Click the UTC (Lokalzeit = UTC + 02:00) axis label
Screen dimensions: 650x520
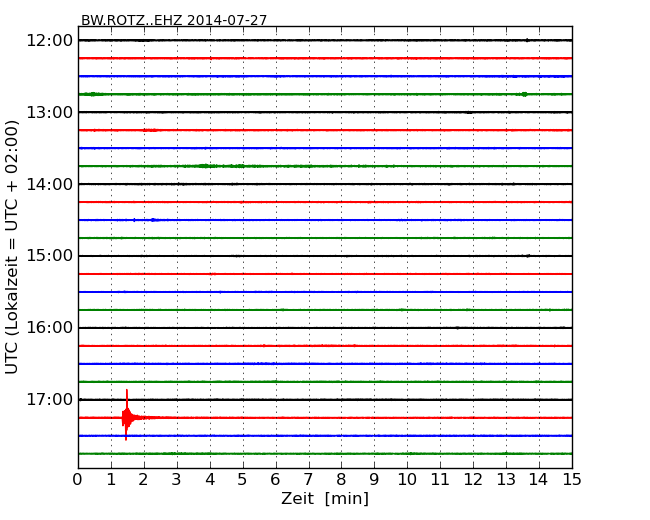click(12, 247)
